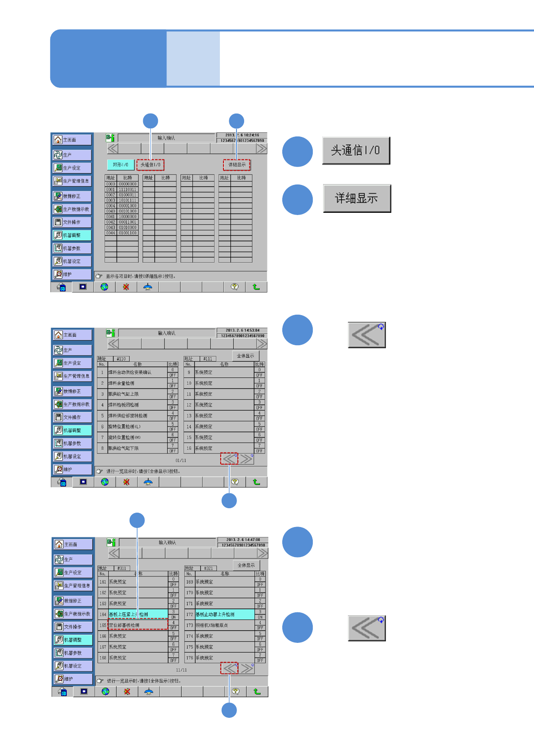The image size is (534, 756).
Task: Open 机器设定 on the 11/11 page screen sidebar
Action: tap(73, 666)
